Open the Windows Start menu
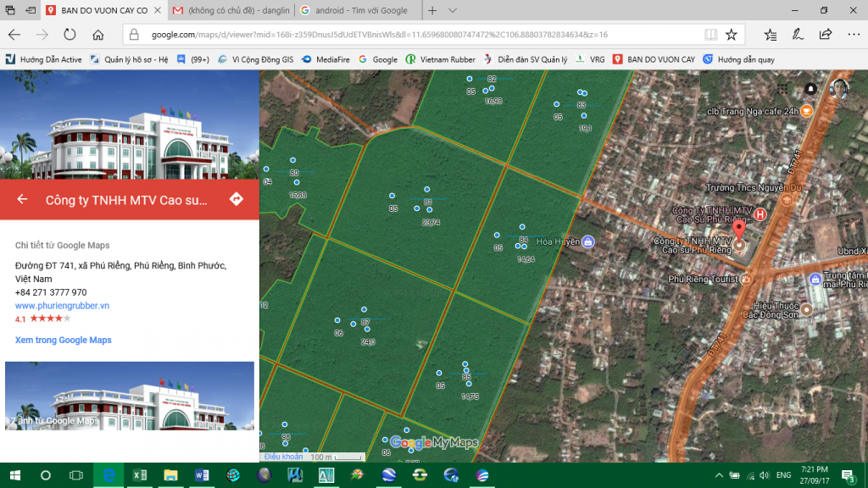 click(x=15, y=475)
